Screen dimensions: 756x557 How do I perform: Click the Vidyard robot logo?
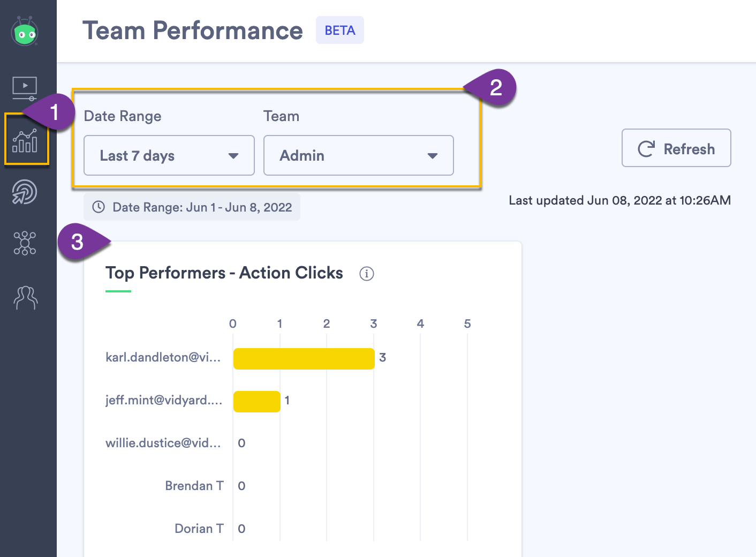25,32
